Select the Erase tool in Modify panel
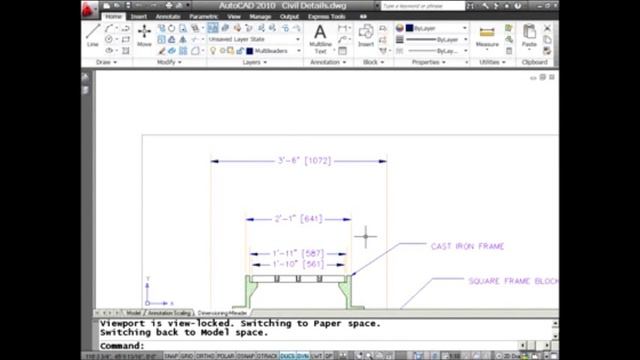Screen dimensions: 640x360 [162, 51]
